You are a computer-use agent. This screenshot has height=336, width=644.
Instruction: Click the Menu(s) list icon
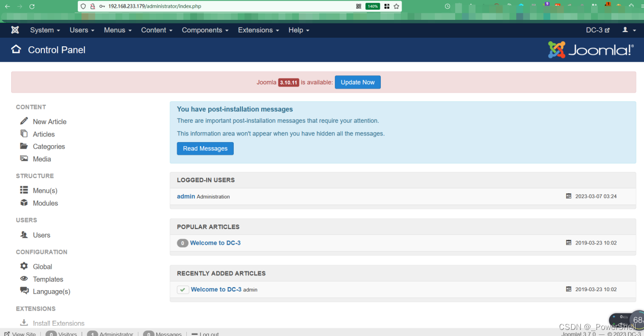24,190
